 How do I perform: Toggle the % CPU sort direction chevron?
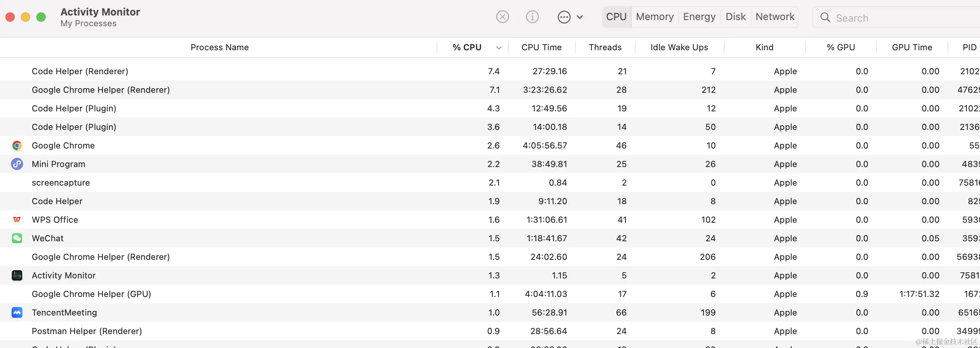pos(499,48)
